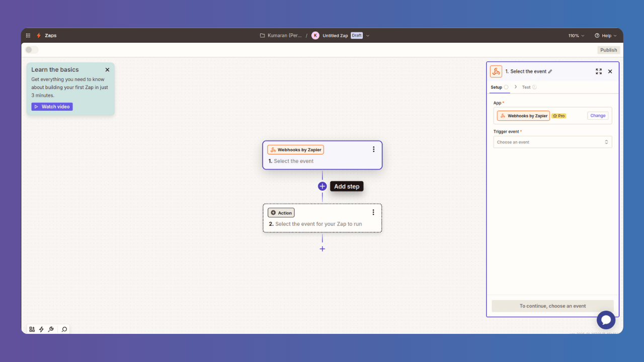Image resolution: width=644 pixels, height=362 pixels.
Task: Click the Learn the basics heading
Action: click(x=55, y=70)
